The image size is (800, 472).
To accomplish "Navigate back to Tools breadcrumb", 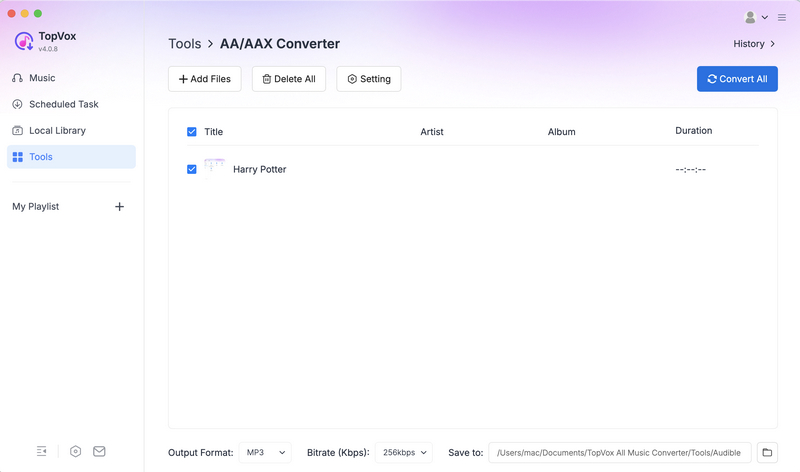I will [185, 44].
